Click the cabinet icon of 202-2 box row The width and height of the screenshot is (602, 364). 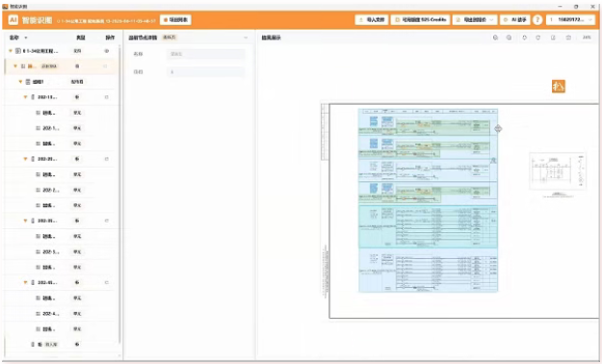click(x=33, y=159)
